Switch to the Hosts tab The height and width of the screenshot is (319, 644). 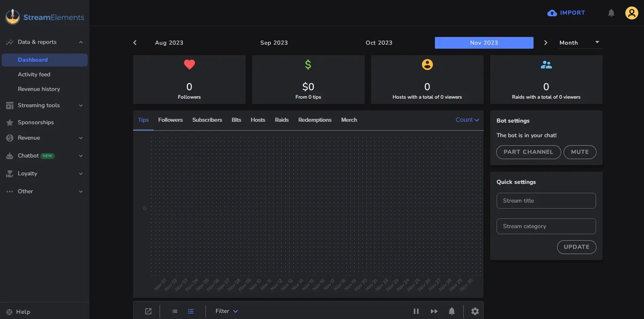(x=258, y=120)
